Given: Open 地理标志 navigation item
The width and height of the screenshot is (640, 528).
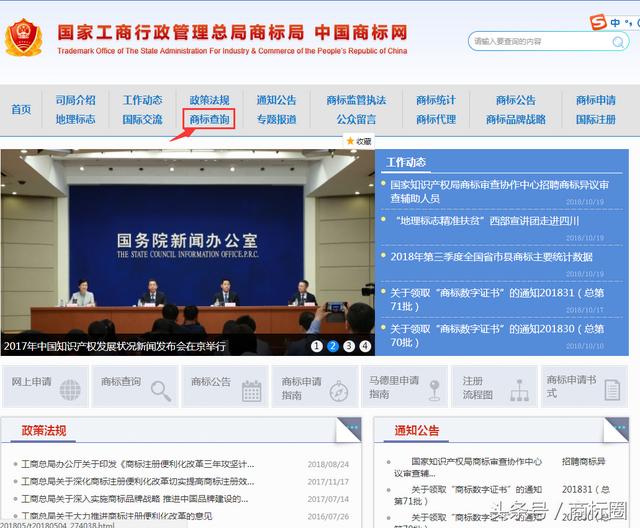Looking at the screenshot, I should (76, 119).
